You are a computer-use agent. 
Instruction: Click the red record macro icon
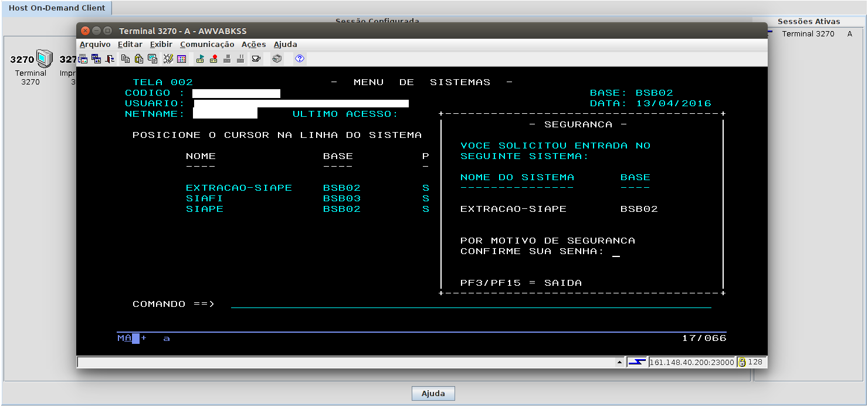[x=213, y=59]
